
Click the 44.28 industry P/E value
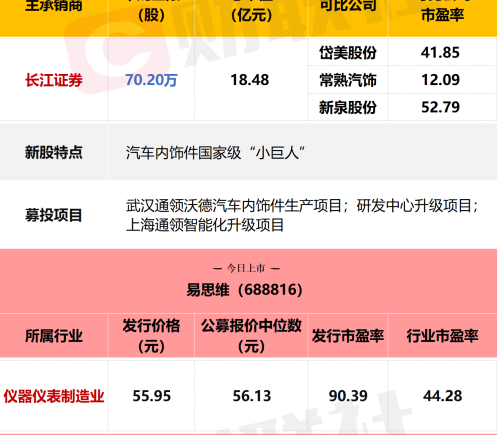pos(442,396)
